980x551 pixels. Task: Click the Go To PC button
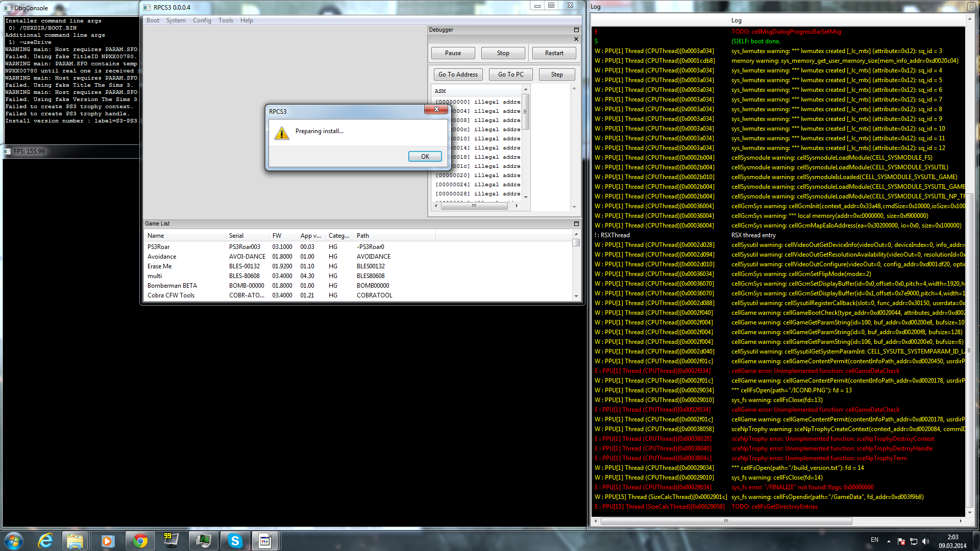[x=510, y=74]
